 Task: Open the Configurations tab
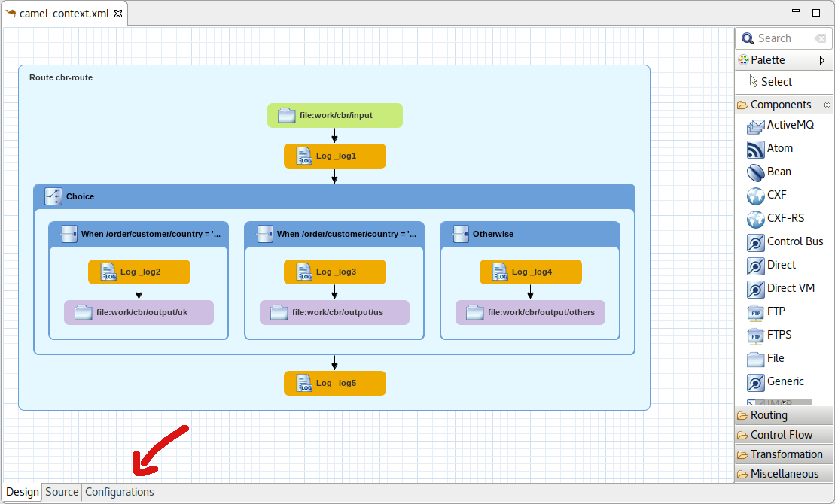[120, 492]
